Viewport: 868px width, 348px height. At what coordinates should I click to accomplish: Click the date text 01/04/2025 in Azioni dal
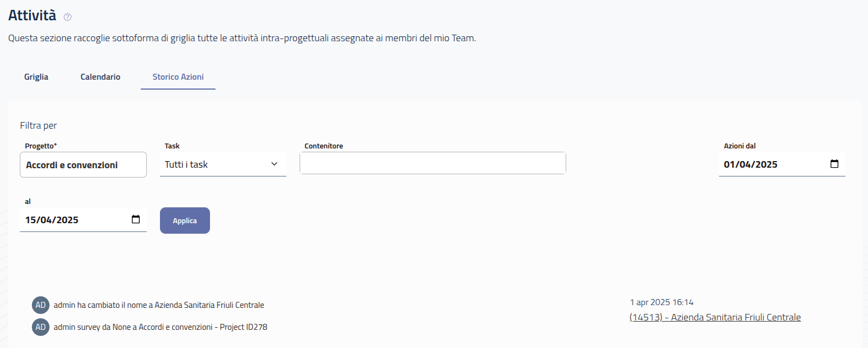click(750, 164)
